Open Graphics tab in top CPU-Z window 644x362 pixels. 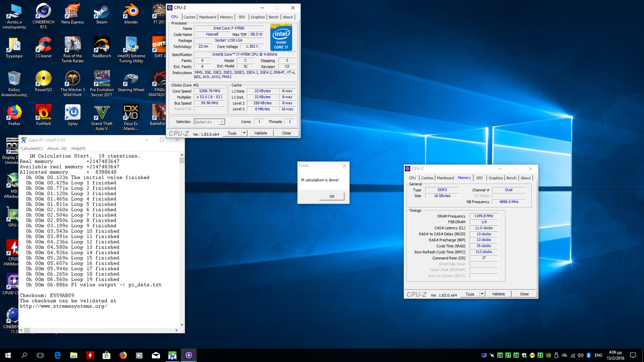pos(258,17)
